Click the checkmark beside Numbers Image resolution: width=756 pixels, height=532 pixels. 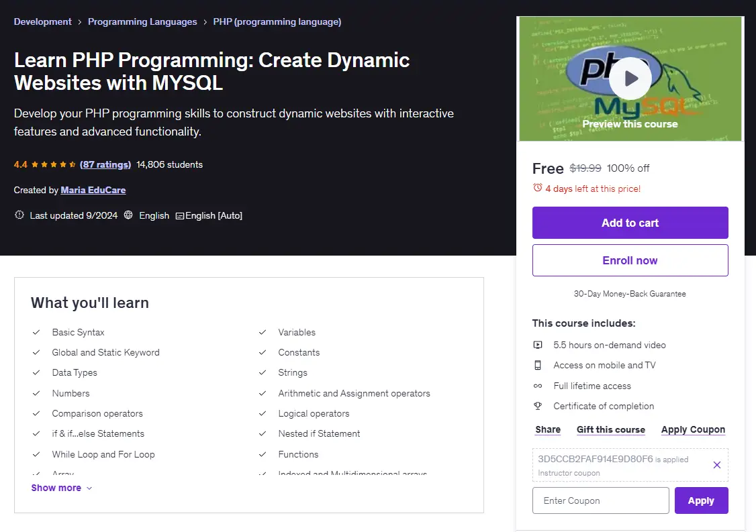[36, 393]
